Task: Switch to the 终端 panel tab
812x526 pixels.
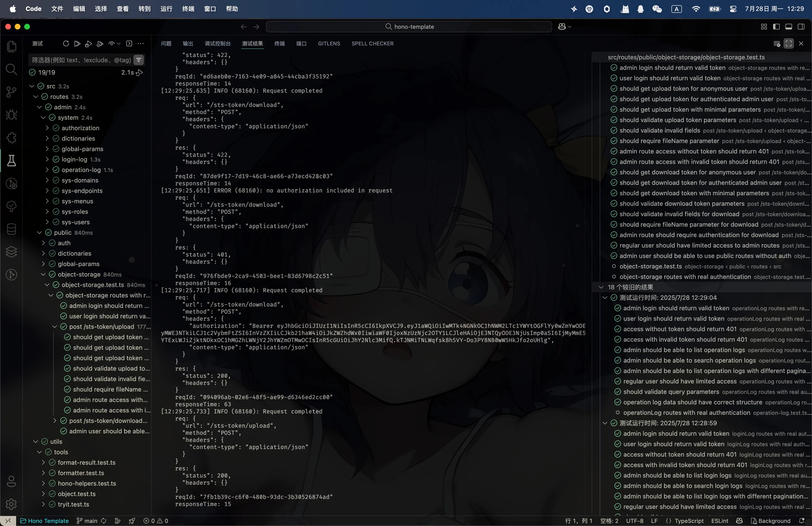Action: click(x=279, y=44)
